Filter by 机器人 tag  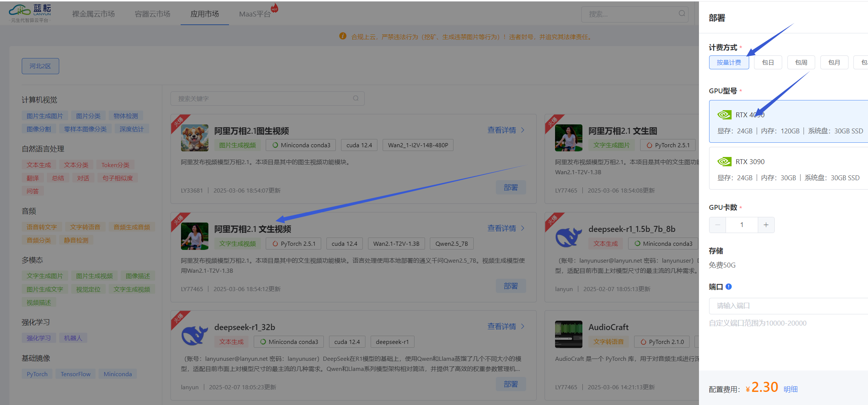tap(73, 338)
